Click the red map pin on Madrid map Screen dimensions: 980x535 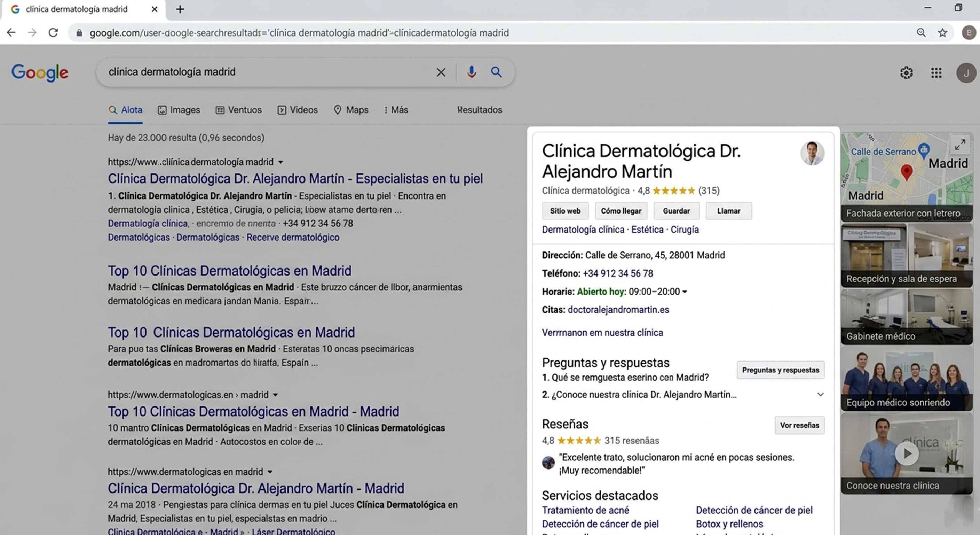click(x=907, y=172)
